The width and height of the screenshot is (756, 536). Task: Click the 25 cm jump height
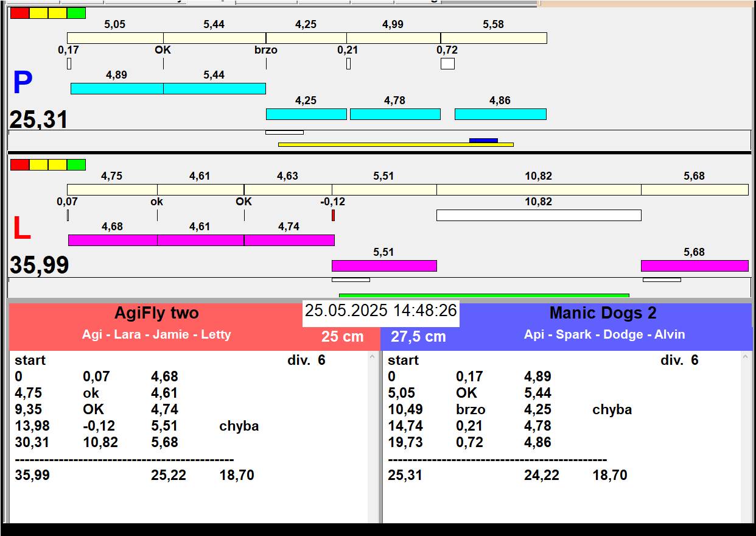click(342, 336)
